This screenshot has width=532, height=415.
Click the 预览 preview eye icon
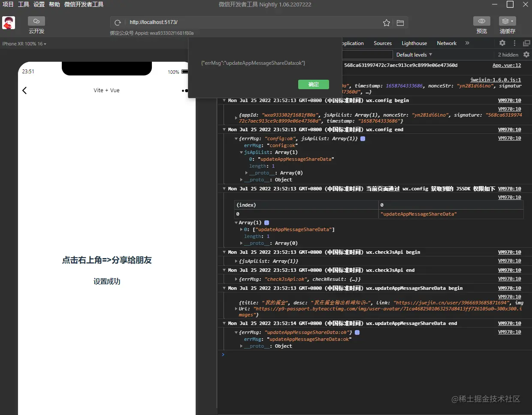click(482, 21)
